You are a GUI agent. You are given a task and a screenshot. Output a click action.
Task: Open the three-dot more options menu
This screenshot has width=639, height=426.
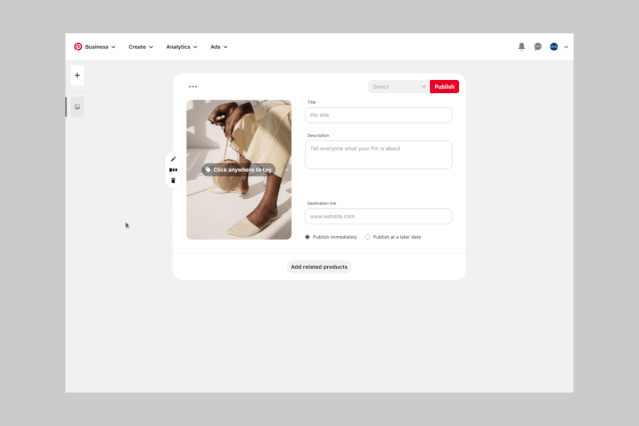click(x=193, y=87)
